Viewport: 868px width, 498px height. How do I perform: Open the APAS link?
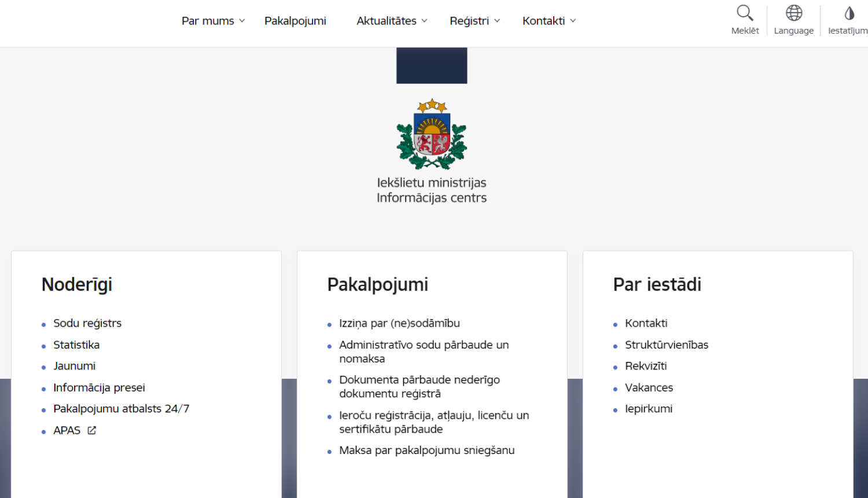click(67, 430)
